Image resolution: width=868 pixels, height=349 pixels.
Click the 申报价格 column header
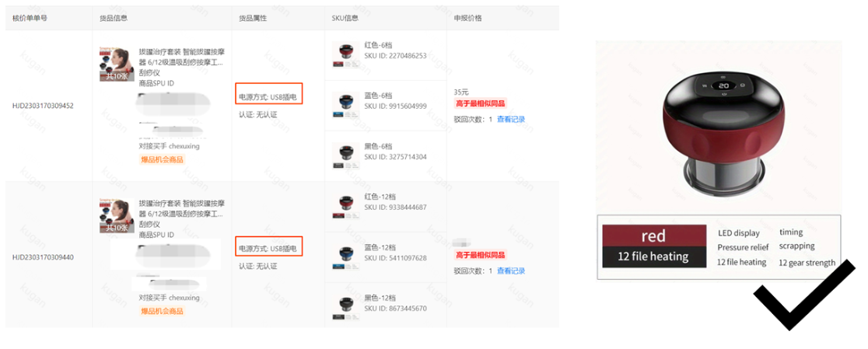tap(467, 18)
